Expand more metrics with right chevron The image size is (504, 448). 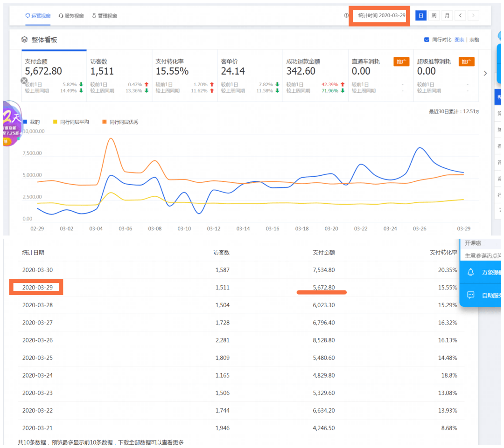click(485, 73)
